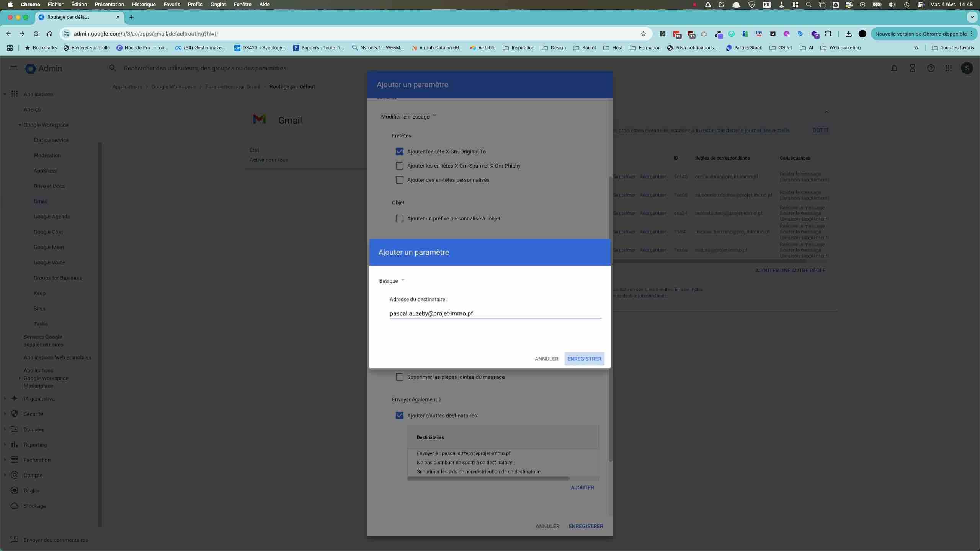Screen dimensions: 980x551
Task: Open the Favoris menu
Action: click(172, 5)
